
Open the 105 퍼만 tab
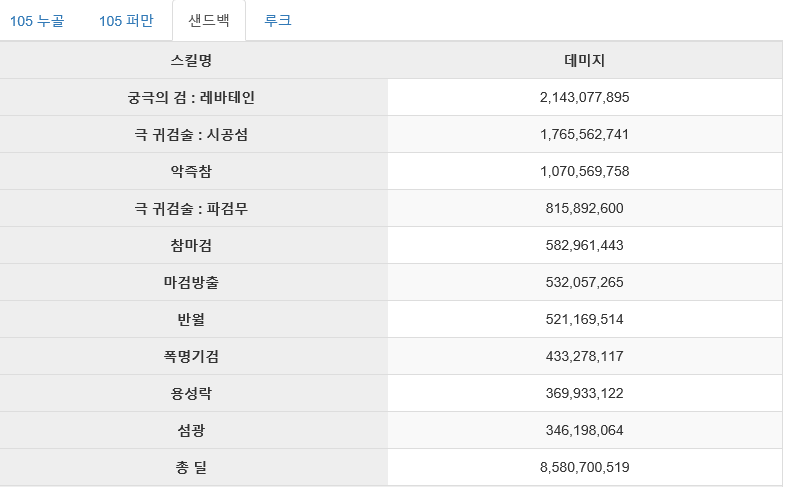point(126,21)
